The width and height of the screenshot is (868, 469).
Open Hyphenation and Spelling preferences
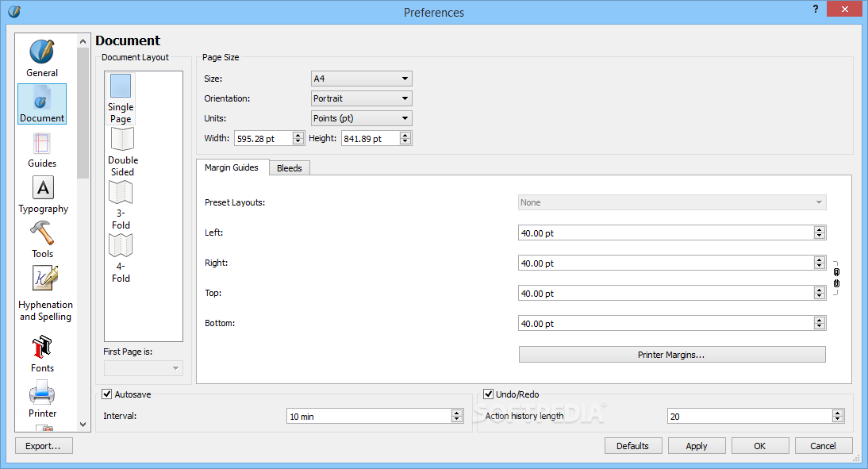[x=45, y=294]
